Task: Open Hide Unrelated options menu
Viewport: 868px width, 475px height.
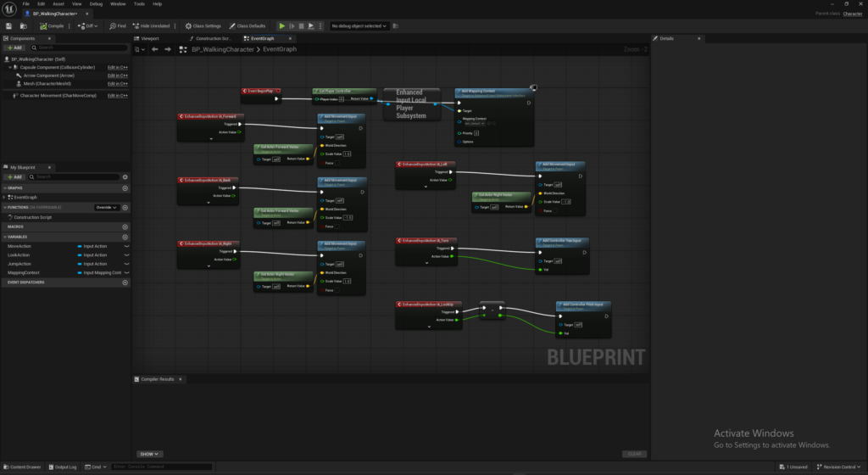Action: [175, 26]
